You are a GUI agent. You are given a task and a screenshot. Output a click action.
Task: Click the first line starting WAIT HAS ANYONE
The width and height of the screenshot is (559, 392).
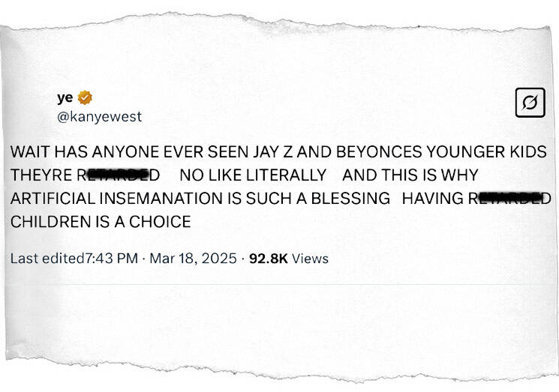[278, 152]
